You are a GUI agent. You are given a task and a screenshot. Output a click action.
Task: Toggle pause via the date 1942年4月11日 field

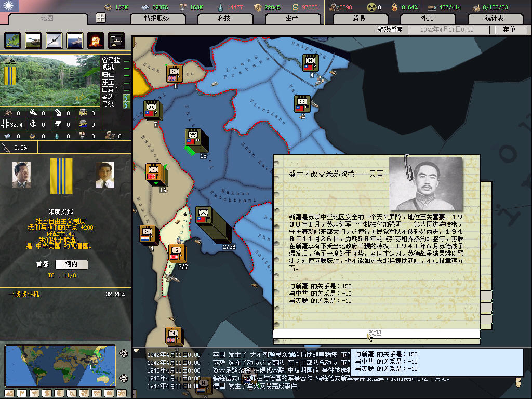448,30
